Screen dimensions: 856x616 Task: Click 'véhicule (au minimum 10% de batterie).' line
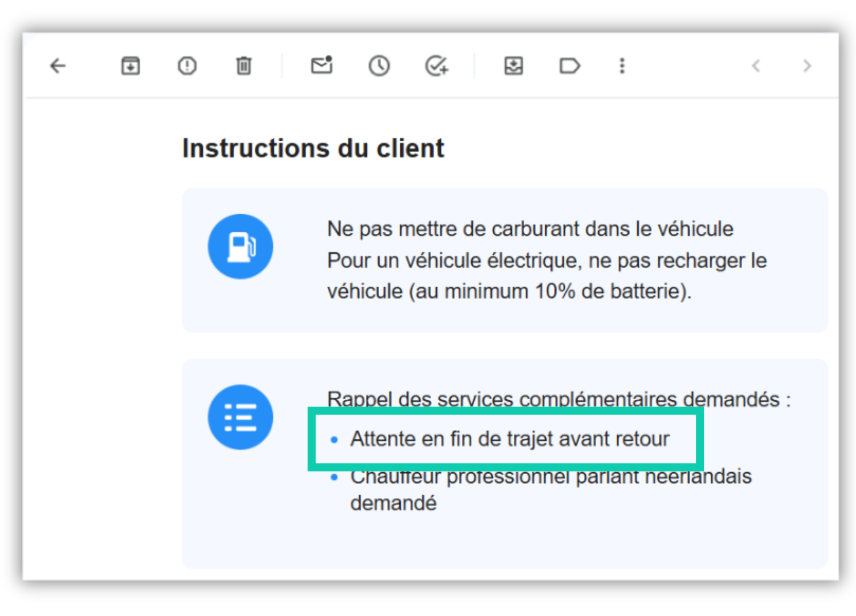tap(509, 291)
